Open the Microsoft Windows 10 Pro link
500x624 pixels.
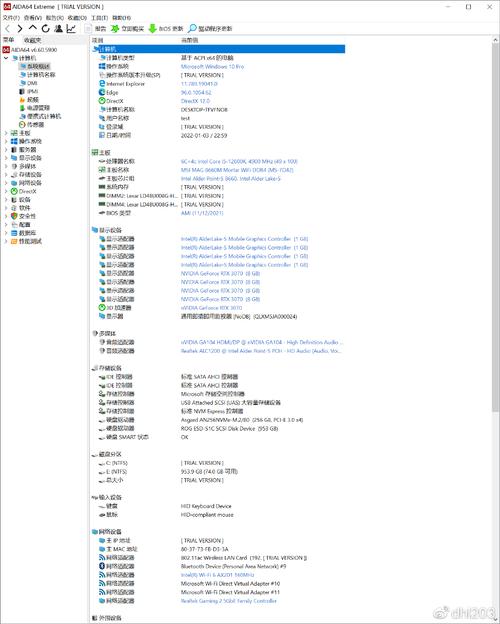pyautogui.click(x=212, y=66)
